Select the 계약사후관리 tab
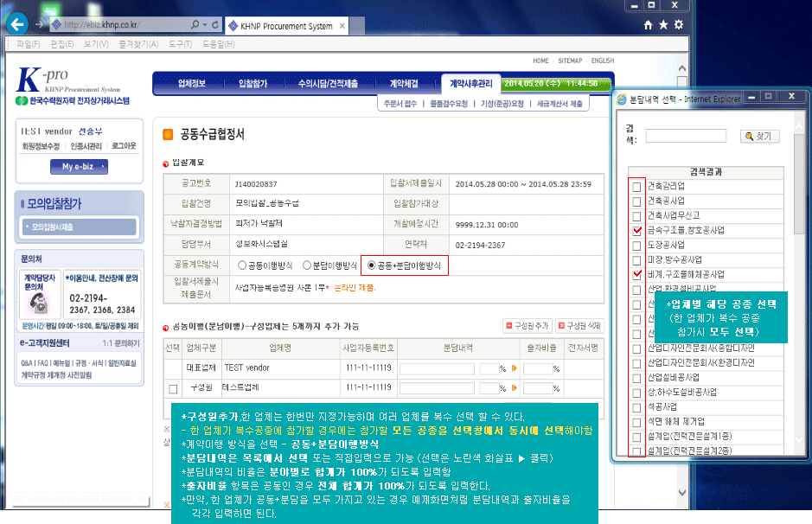Viewport: 812px width, 524px height. (x=470, y=83)
